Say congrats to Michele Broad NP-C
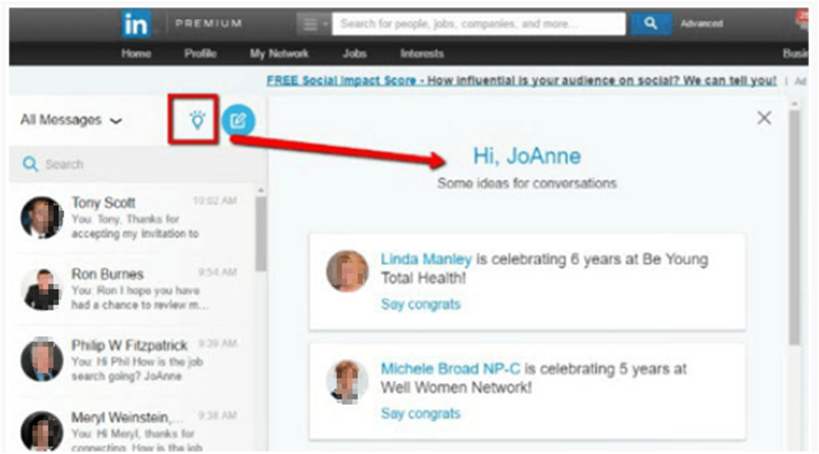 coord(420,413)
